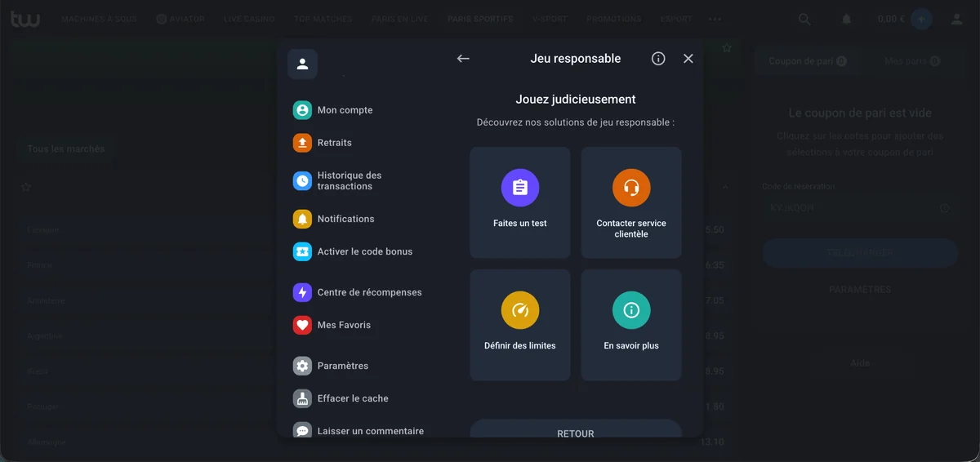Open the teal 'En savoir plus' info icon
This screenshot has height=462, width=980.
tap(631, 310)
